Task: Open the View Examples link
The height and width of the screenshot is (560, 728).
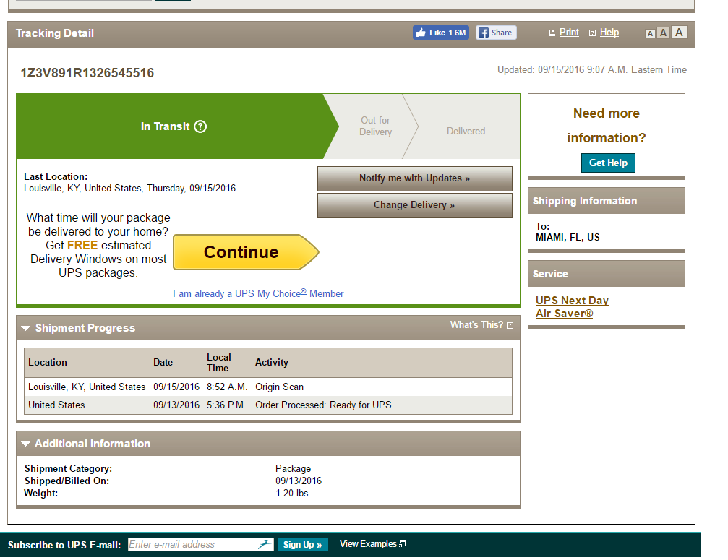Action: (x=368, y=544)
